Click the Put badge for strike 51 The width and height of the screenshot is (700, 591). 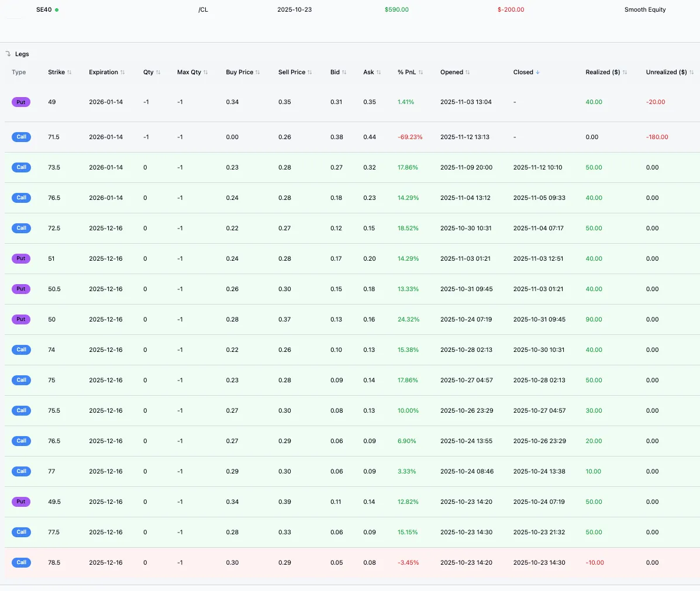coord(21,258)
